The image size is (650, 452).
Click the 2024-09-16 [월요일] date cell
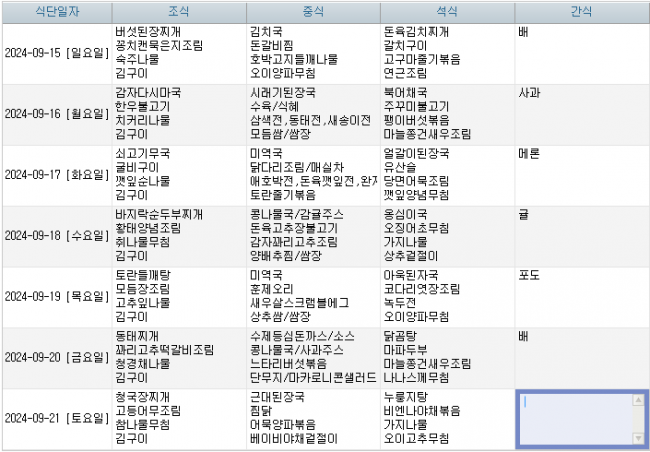[55, 114]
